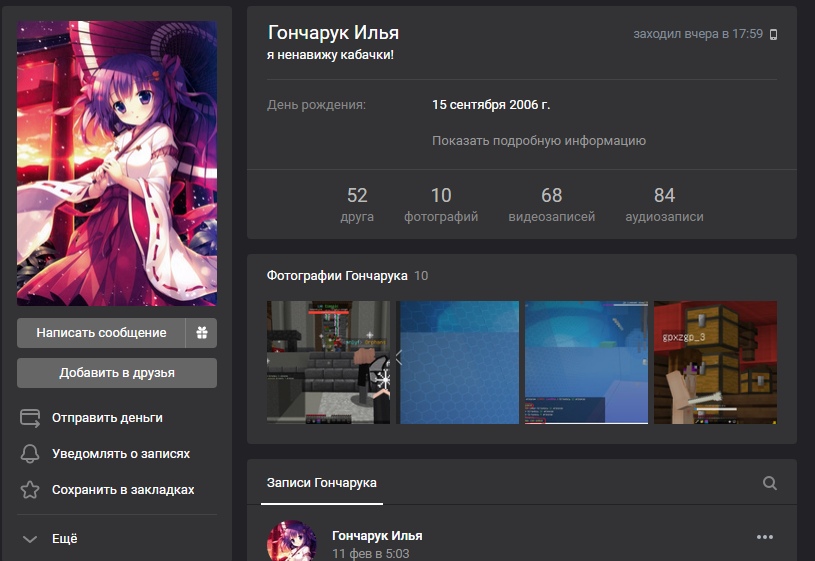Viewport: 815px width, 561px height.
Task: Click the small post author avatar
Action: click(291, 542)
